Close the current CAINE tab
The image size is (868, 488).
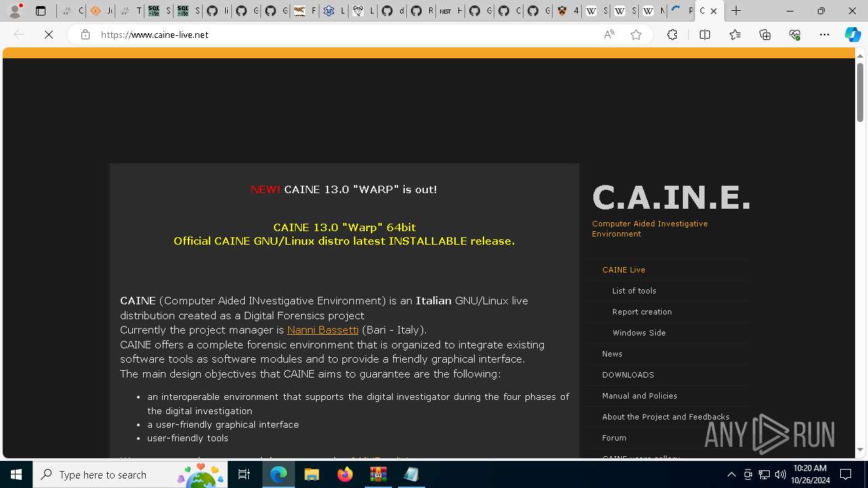[x=713, y=11]
